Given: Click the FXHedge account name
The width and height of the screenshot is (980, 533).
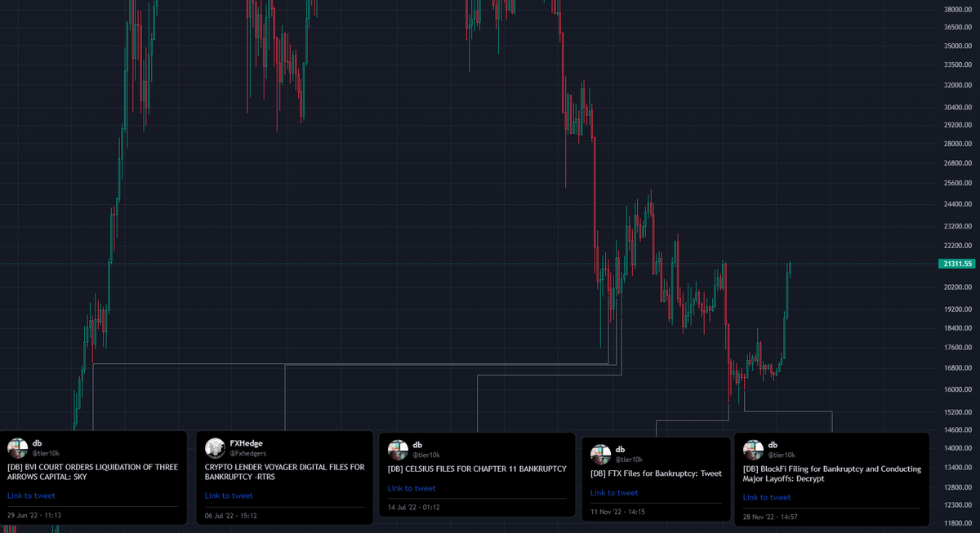Looking at the screenshot, I should [x=246, y=442].
